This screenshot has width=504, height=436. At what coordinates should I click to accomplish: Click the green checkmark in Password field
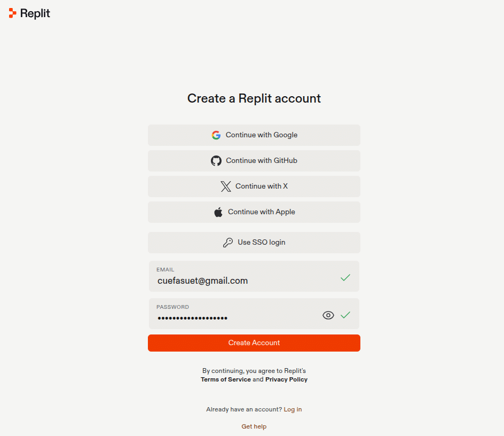coord(345,315)
